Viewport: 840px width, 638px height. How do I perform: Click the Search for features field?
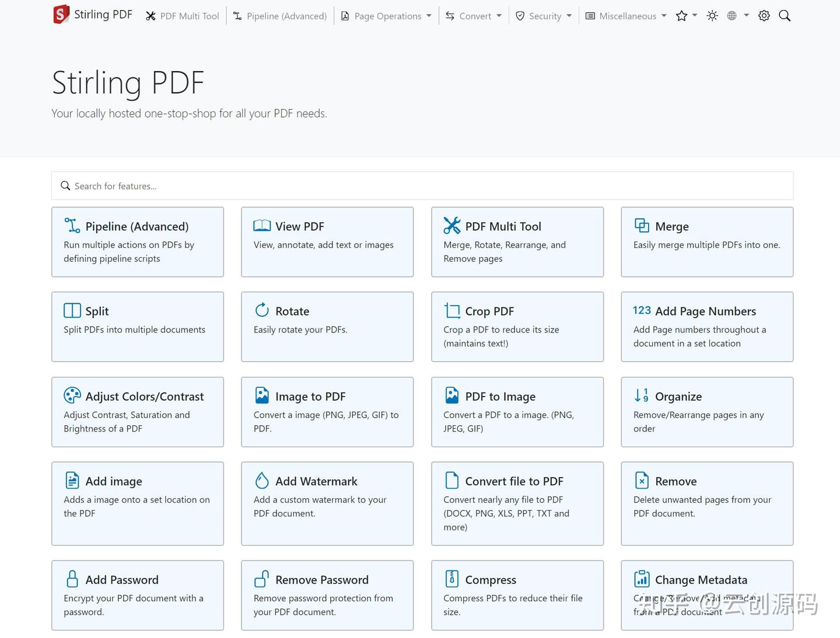[422, 186]
